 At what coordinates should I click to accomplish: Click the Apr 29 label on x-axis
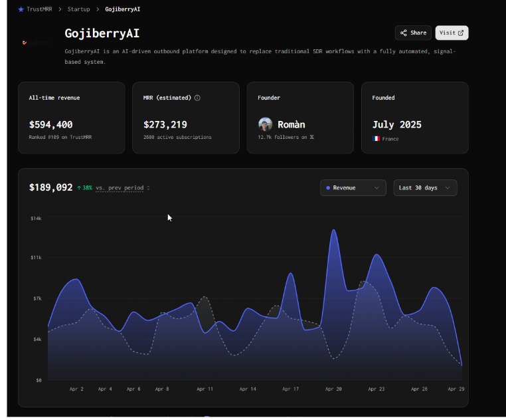tap(456, 389)
